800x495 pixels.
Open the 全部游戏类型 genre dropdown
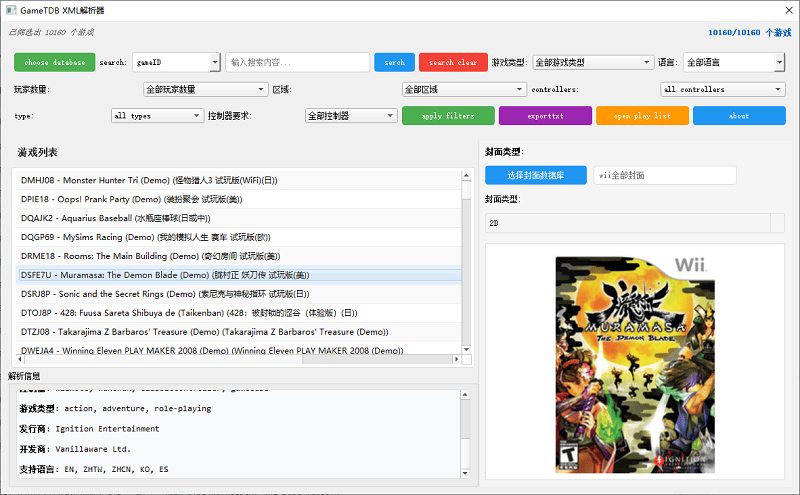tap(593, 62)
